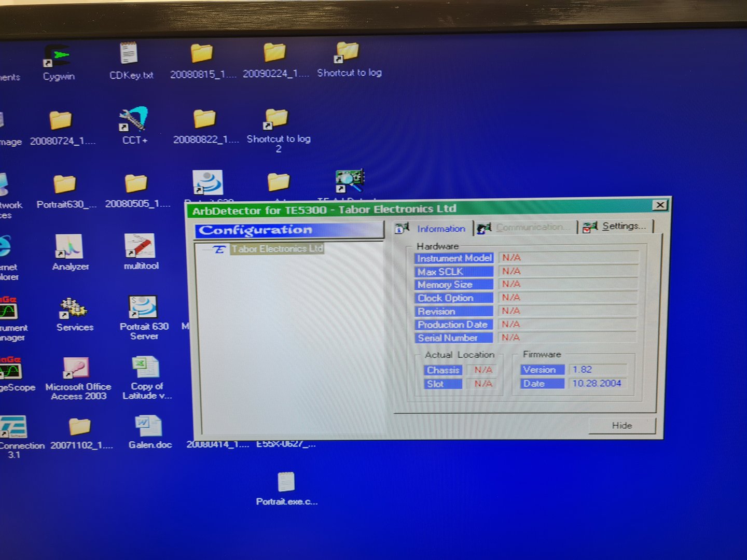Click the Firmware Date value 10.28.2004
The width and height of the screenshot is (747, 560).
[599, 383]
